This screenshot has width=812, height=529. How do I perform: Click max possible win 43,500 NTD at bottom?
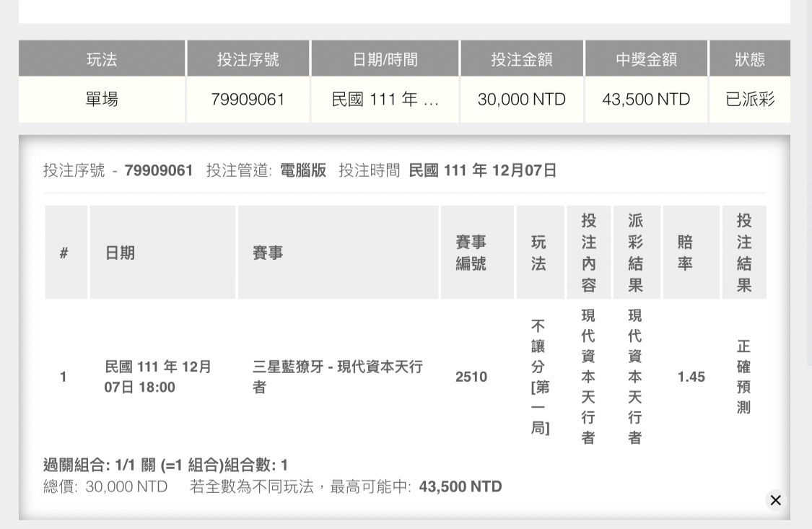[x=460, y=486]
